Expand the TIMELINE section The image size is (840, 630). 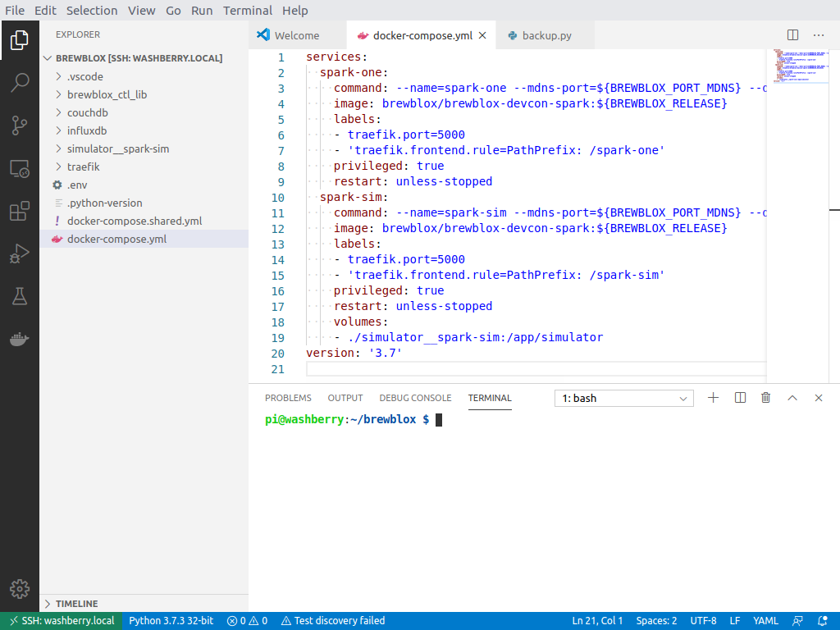(144, 604)
